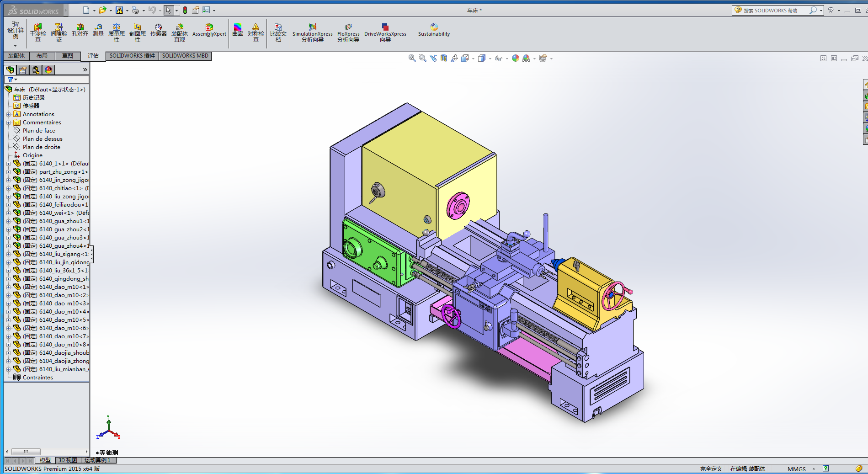Click the Rebuild traffic light icon
This screenshot has width=868, height=474.
click(185, 10)
